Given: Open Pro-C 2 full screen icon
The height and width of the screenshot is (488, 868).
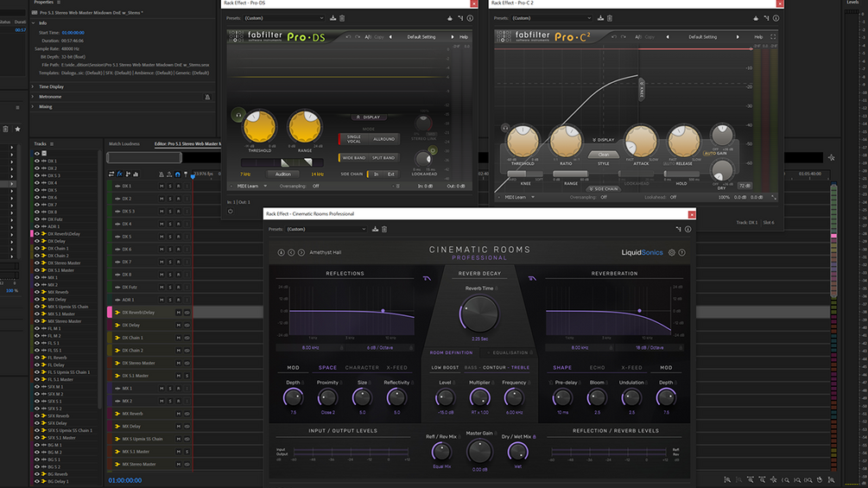Looking at the screenshot, I should [773, 37].
